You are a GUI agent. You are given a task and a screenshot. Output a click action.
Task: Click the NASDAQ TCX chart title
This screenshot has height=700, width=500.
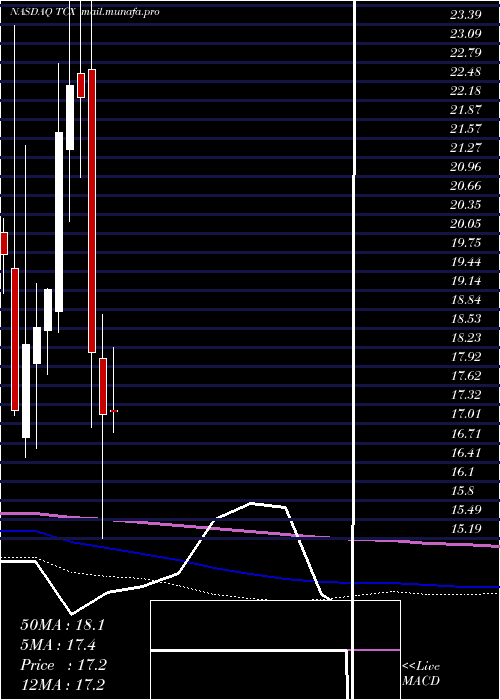(85, 12)
